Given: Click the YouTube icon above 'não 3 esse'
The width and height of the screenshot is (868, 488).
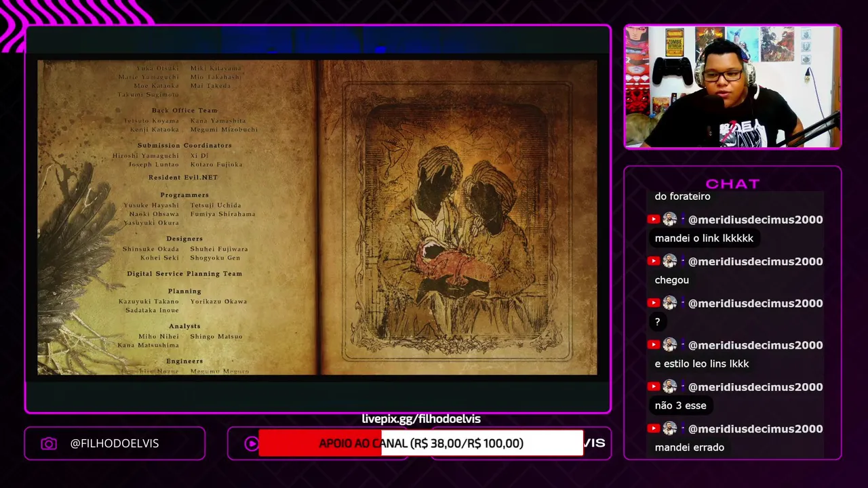Looking at the screenshot, I should click(653, 386).
